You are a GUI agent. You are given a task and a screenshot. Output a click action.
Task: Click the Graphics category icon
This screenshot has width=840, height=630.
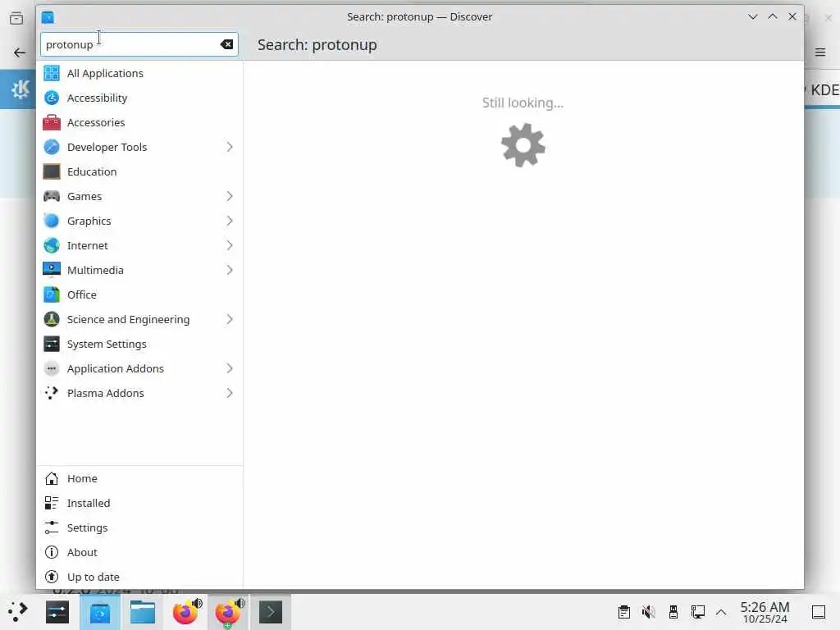[x=52, y=221]
